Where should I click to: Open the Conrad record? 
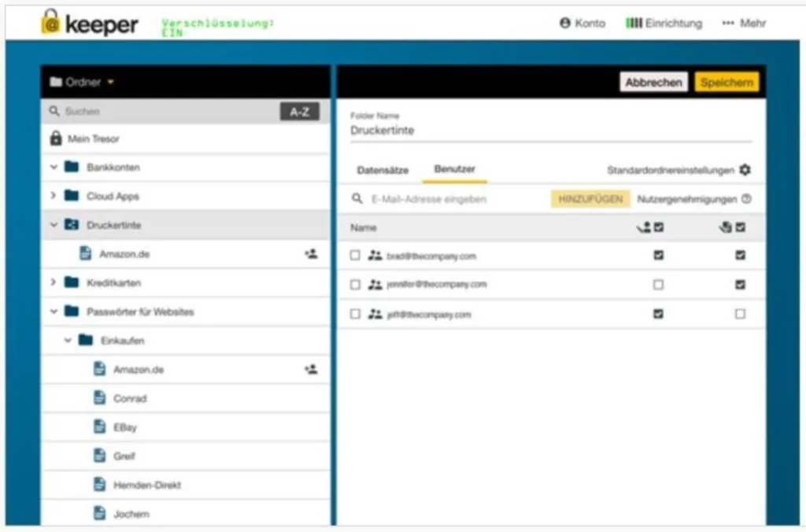click(186, 398)
